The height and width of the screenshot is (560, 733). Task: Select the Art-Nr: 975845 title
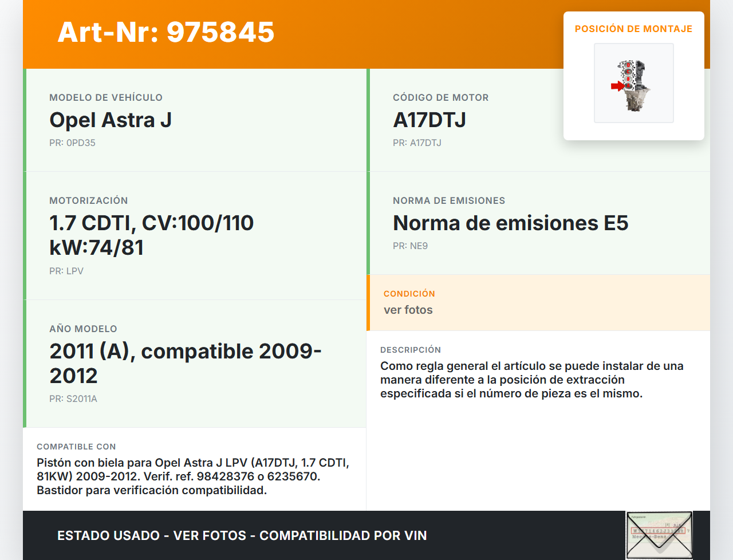point(166,32)
